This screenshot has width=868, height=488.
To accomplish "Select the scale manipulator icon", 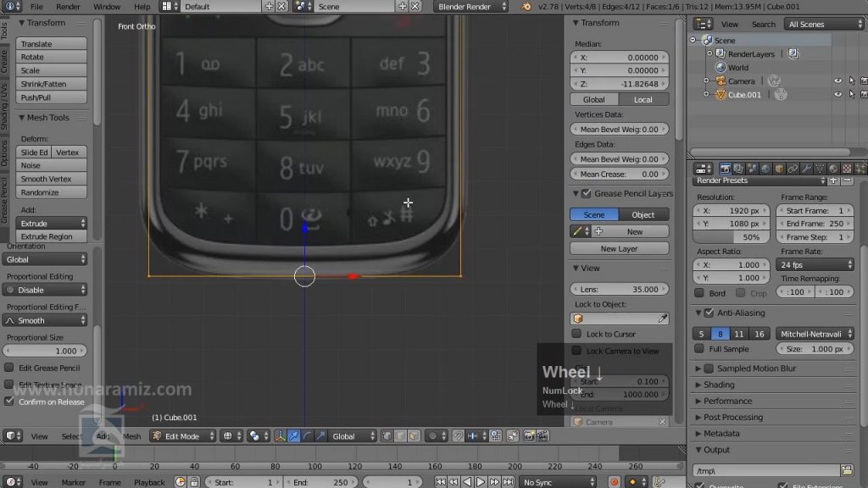I will [320, 436].
